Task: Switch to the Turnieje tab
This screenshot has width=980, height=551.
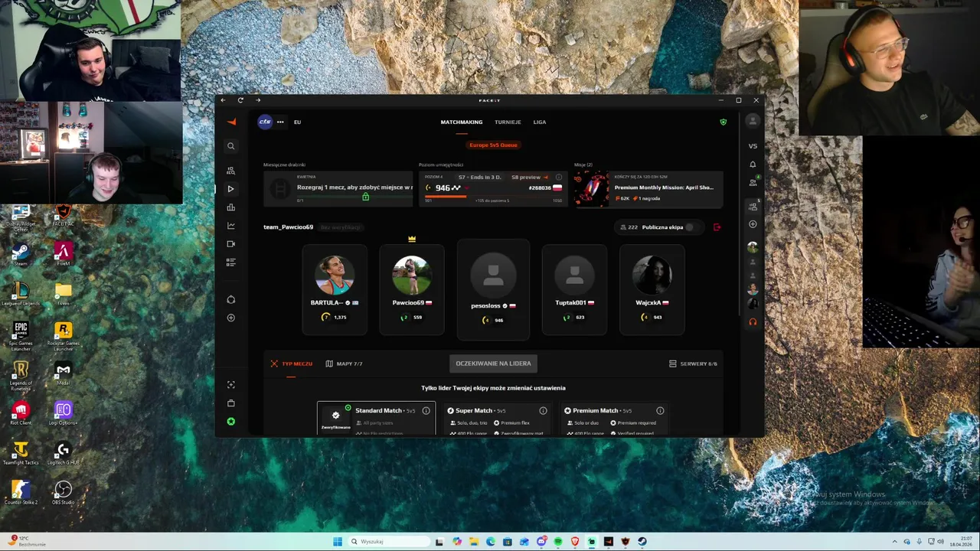Action: 508,122
